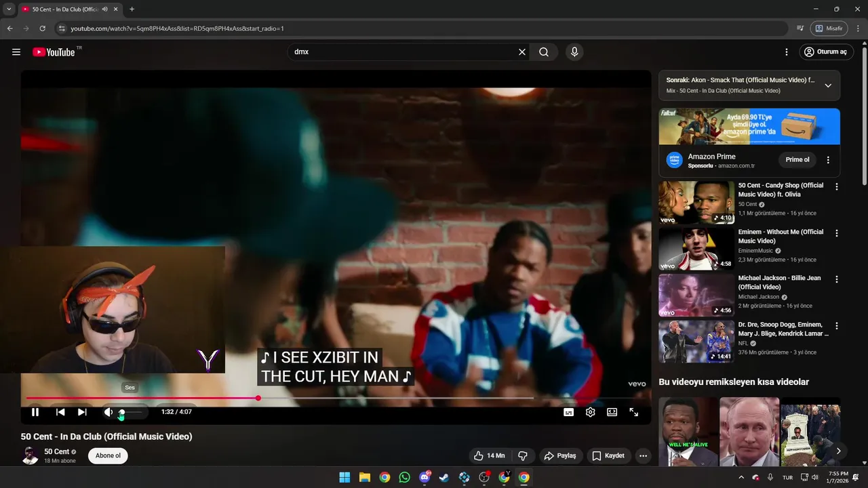Open the Chrome three-dot menu
The height and width of the screenshot is (488, 868).
[859, 28]
